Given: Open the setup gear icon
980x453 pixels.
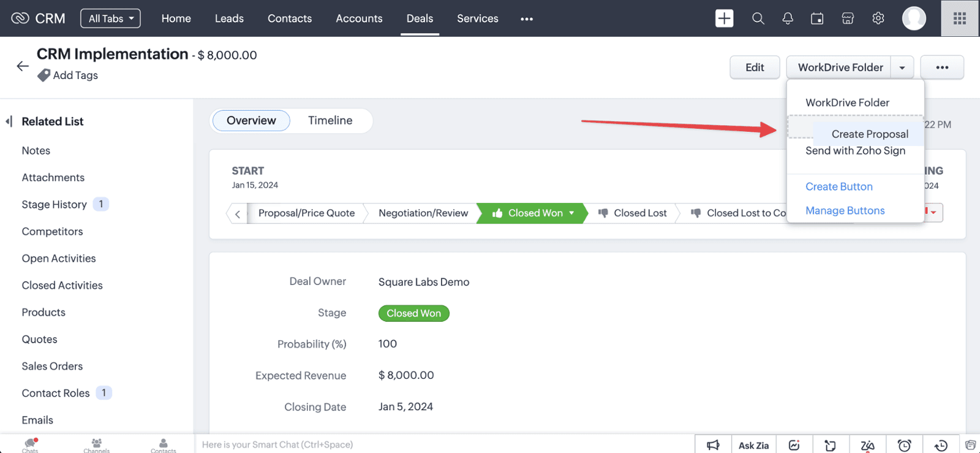Looking at the screenshot, I should 878,18.
